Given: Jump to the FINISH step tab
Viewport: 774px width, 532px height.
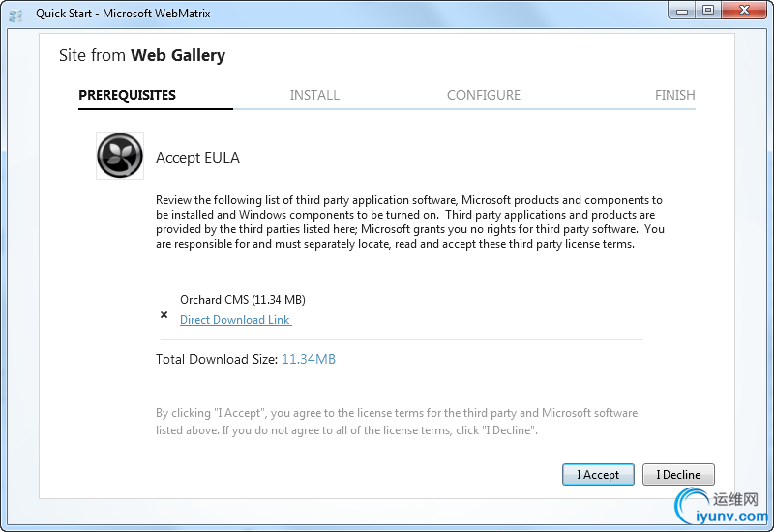Looking at the screenshot, I should [x=674, y=95].
